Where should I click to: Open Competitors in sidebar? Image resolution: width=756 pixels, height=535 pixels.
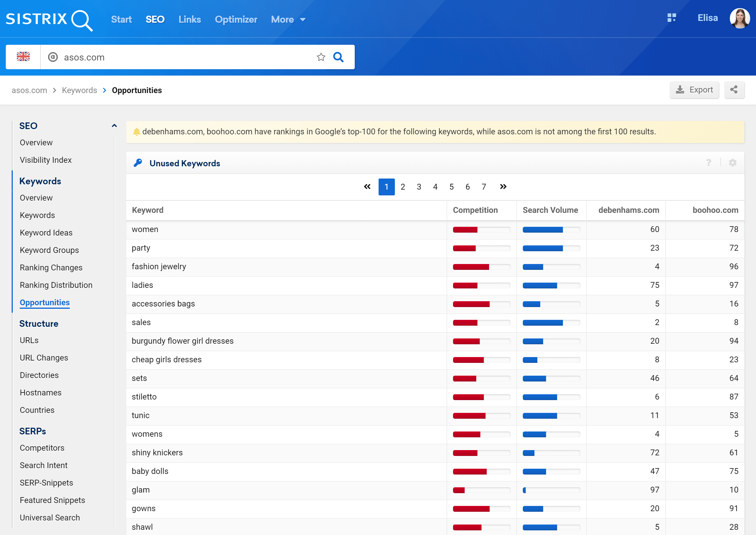pyautogui.click(x=42, y=448)
